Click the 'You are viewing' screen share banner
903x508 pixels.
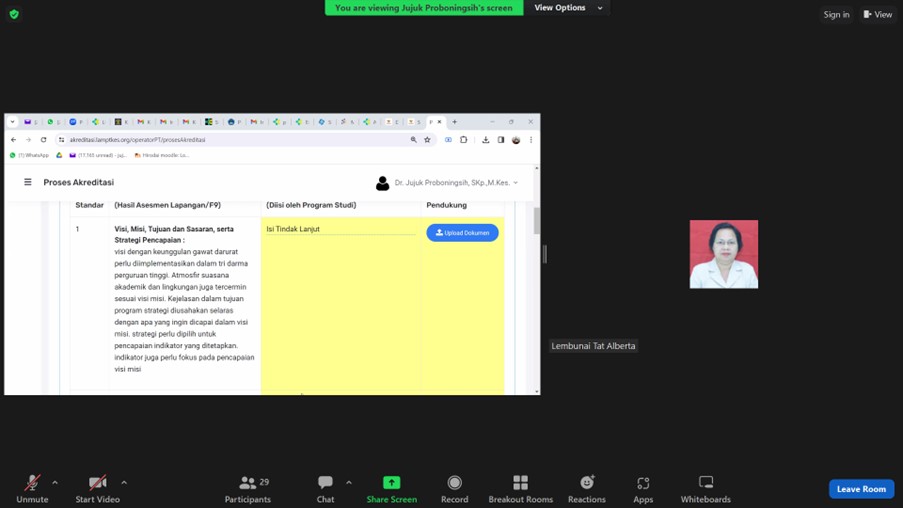(424, 7)
